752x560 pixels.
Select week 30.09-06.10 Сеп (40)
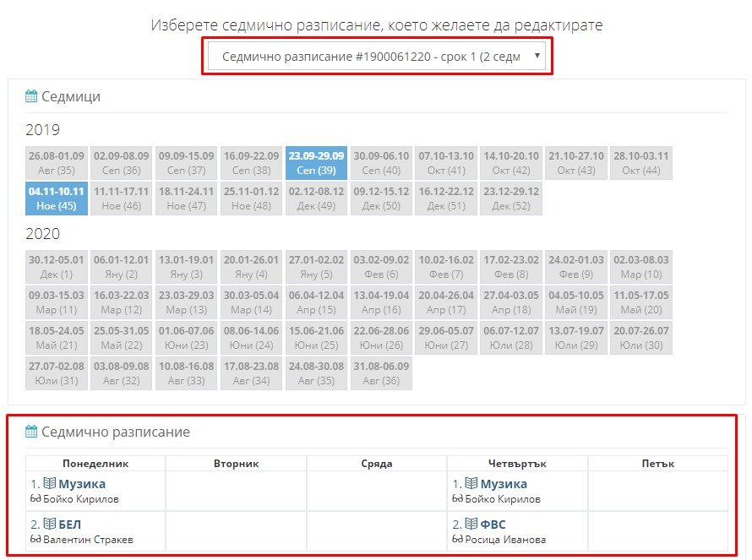tap(381, 163)
